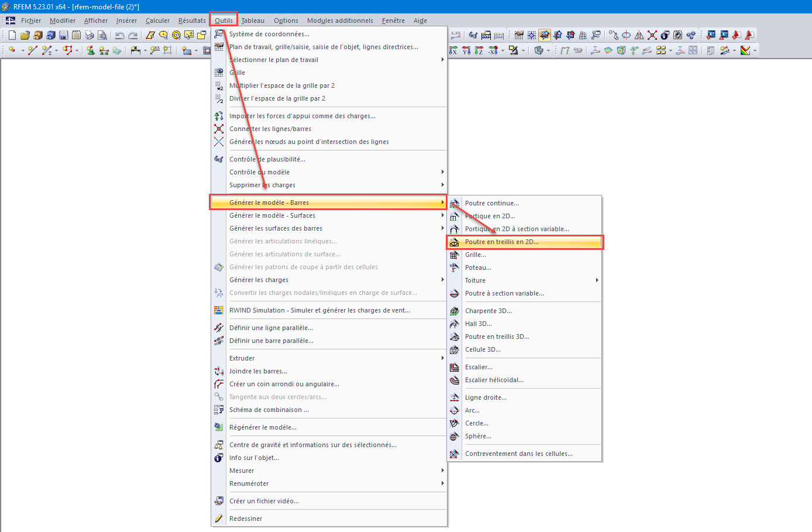Click the blue gears icon in the toolbar
Image resolution: width=812 pixels, height=532 pixels.
coord(691,35)
